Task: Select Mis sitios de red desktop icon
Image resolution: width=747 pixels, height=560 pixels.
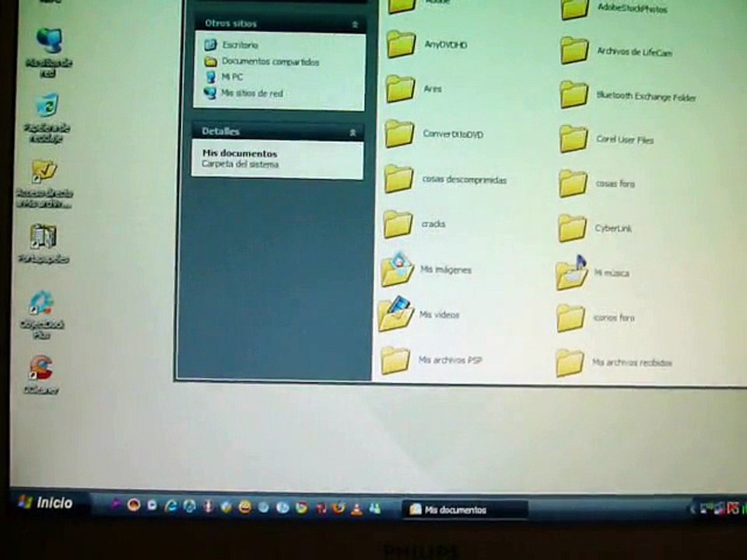Action: [x=48, y=52]
